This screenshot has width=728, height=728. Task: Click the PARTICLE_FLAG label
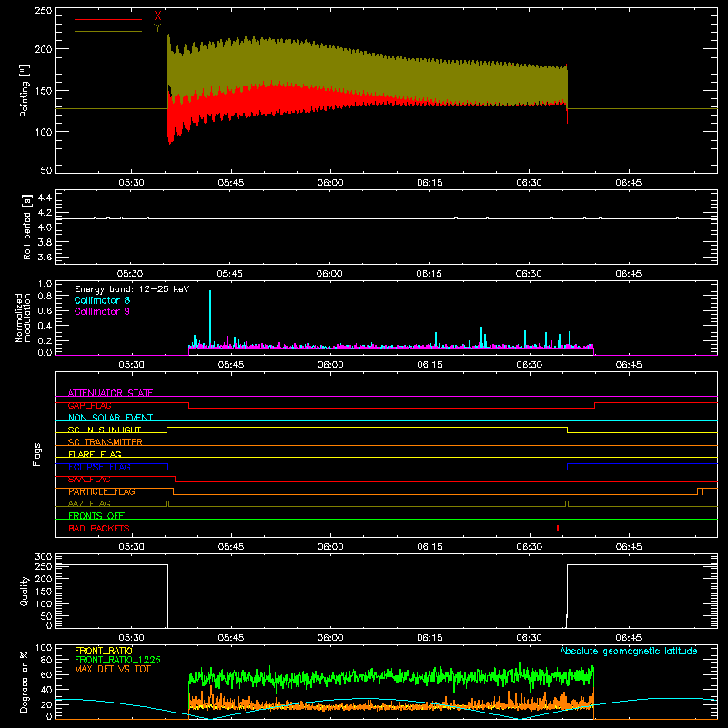pos(102,491)
